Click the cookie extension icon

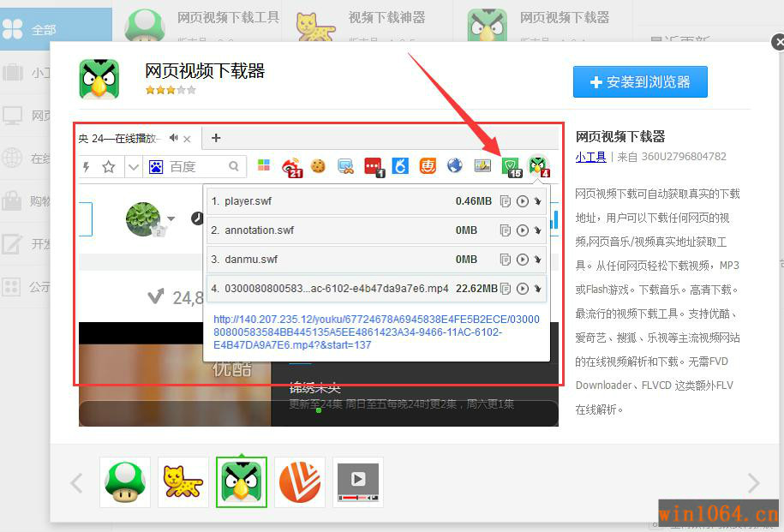[318, 165]
